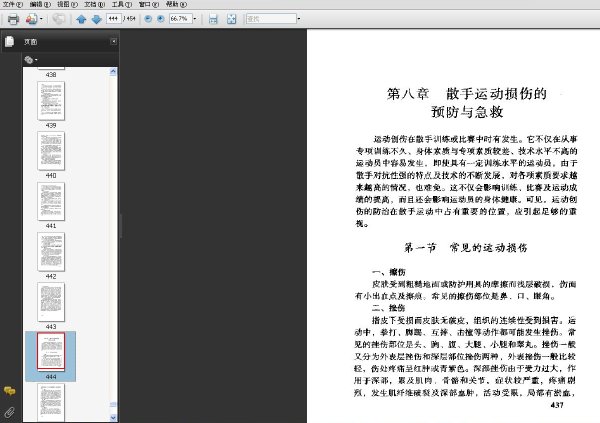The width and height of the screenshot is (600, 423).
Task: Open the 帮助 (Help) menu
Action: [176, 4]
